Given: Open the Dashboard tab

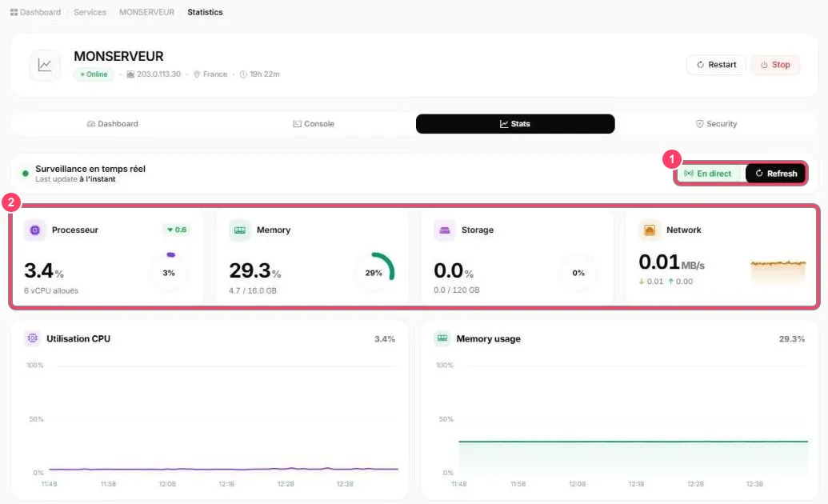Looking at the screenshot, I should pos(113,124).
